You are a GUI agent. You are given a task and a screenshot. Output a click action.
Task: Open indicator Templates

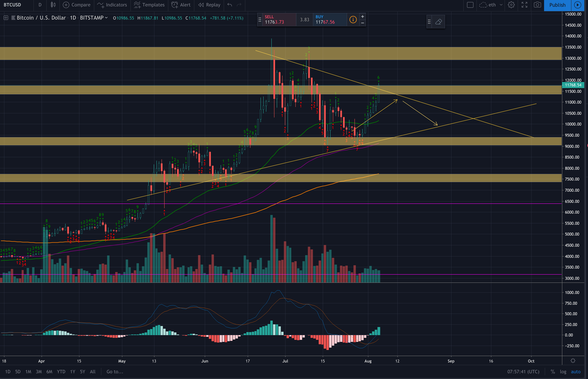[149, 5]
